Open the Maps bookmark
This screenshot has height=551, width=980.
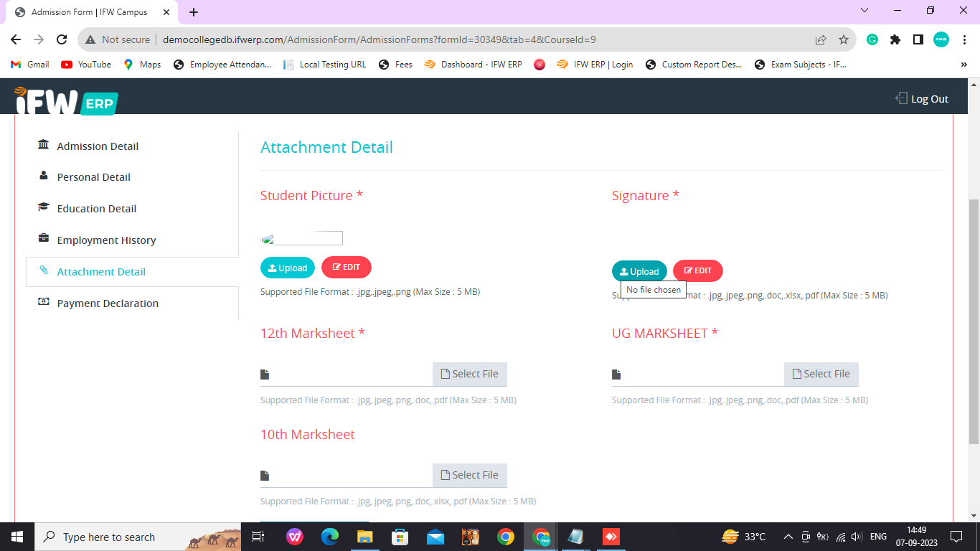click(142, 65)
